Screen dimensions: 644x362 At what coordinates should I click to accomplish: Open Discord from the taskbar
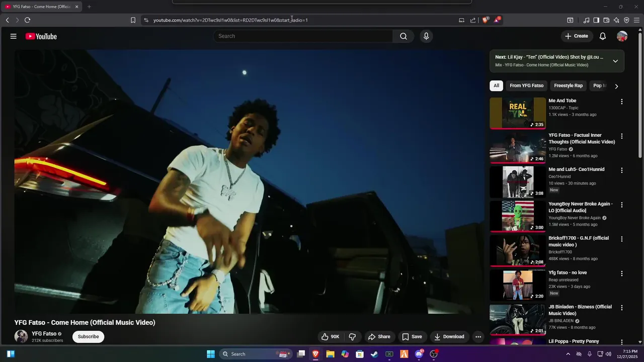point(419,354)
